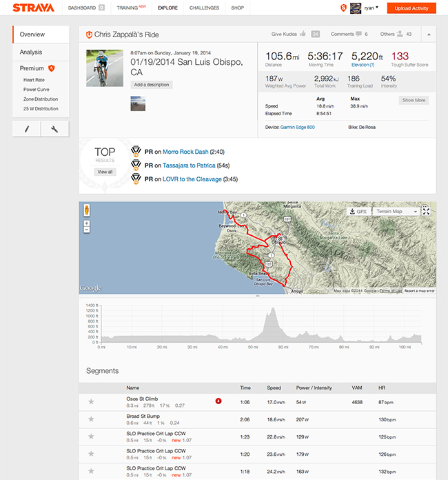Screen dimensions: 448x480
Task: Download the GPX file from map
Action: [x=358, y=211]
